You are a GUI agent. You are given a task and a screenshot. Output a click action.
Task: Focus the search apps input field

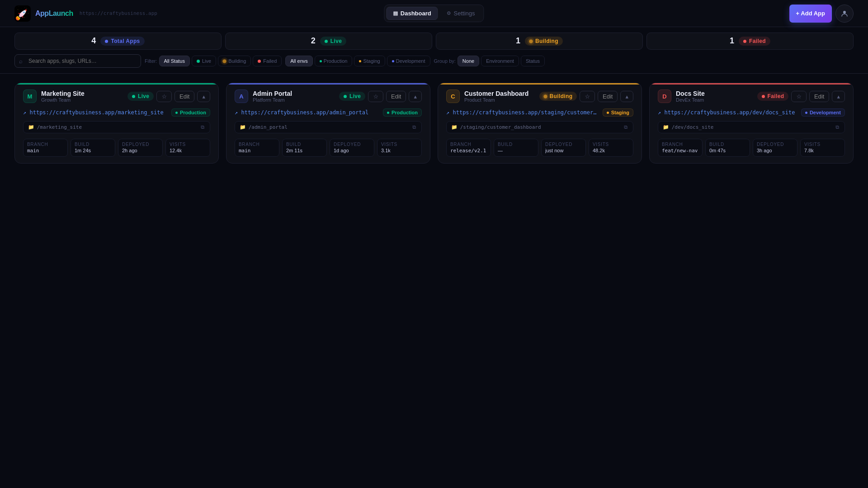click(78, 61)
